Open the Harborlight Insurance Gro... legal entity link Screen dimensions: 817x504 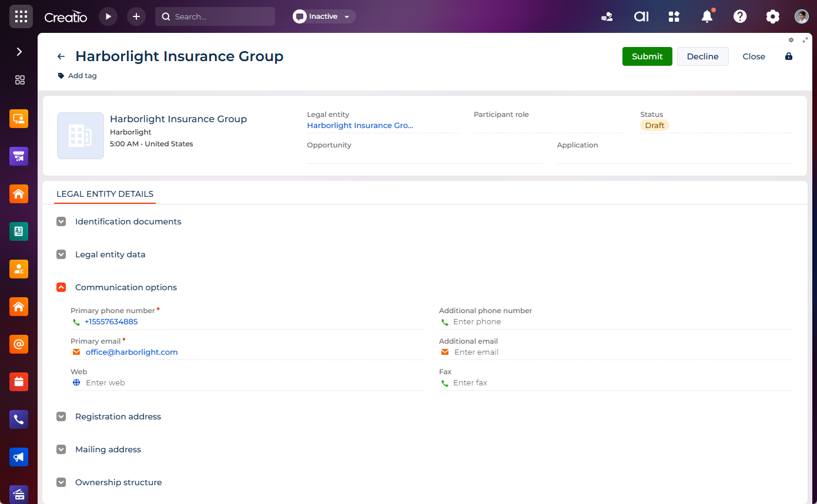tap(360, 126)
